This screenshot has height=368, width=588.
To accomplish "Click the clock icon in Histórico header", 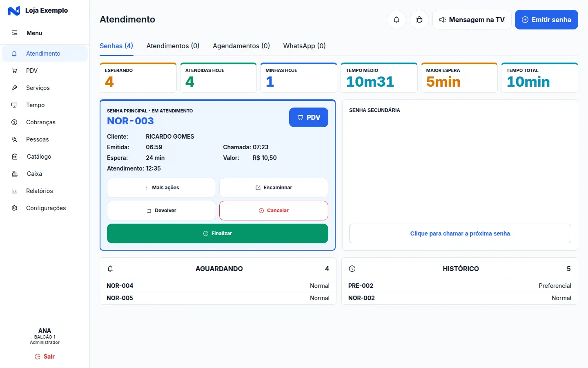I will pyautogui.click(x=352, y=269).
